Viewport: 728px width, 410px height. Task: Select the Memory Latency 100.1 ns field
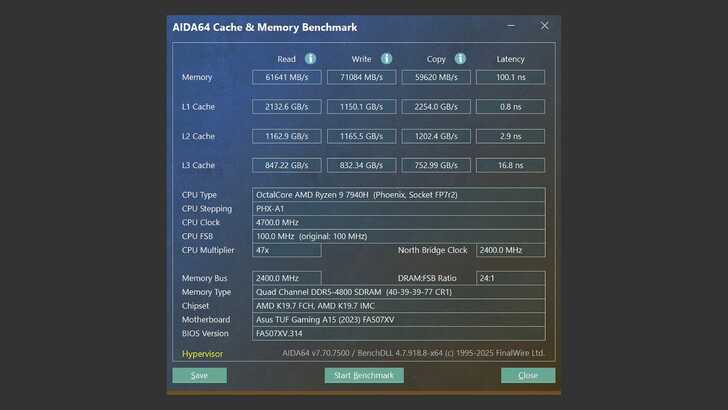[510, 77]
